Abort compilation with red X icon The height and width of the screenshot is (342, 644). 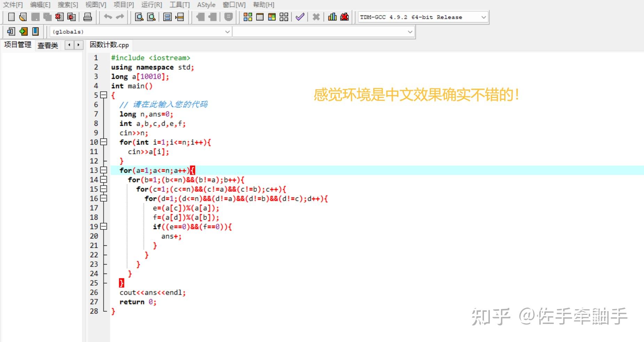[316, 17]
